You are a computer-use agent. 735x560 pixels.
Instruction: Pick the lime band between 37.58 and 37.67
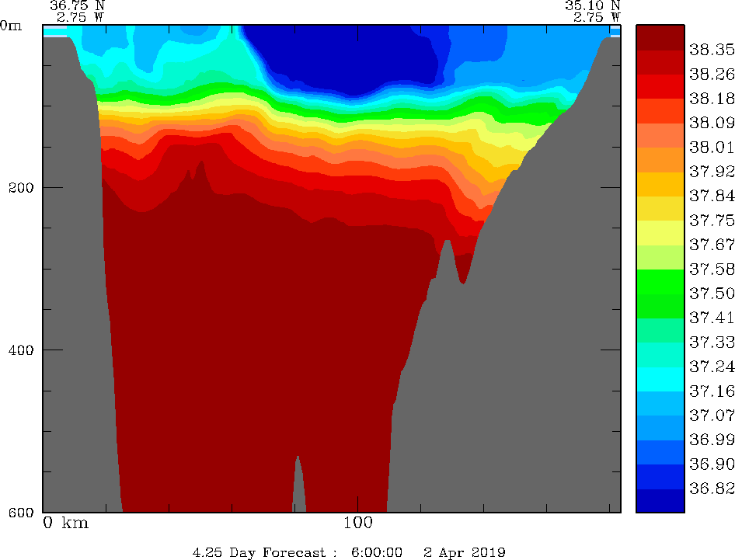click(660, 257)
